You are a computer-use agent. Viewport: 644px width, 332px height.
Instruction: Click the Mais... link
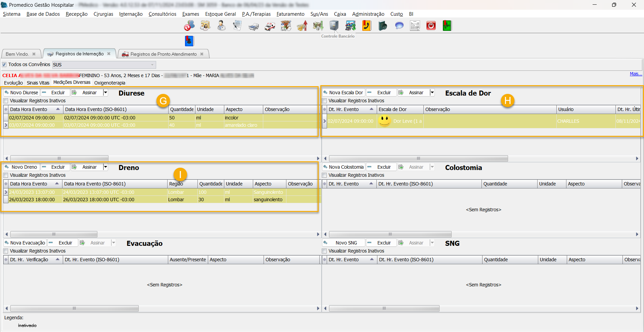pos(636,74)
